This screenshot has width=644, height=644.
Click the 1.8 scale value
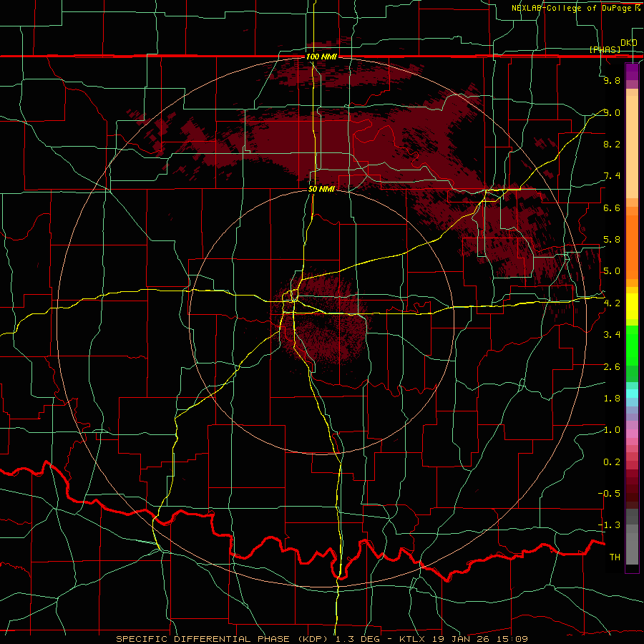coord(612,399)
